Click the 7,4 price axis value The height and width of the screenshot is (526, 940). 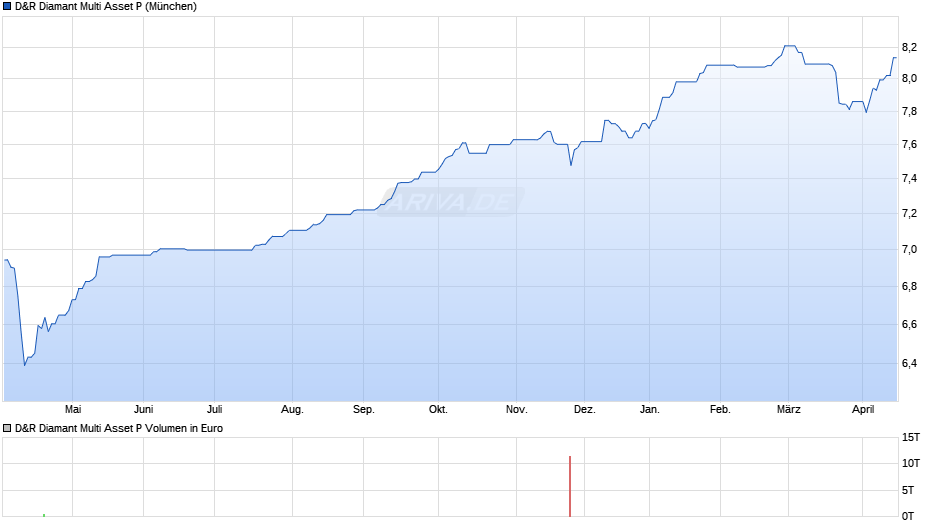pos(909,179)
